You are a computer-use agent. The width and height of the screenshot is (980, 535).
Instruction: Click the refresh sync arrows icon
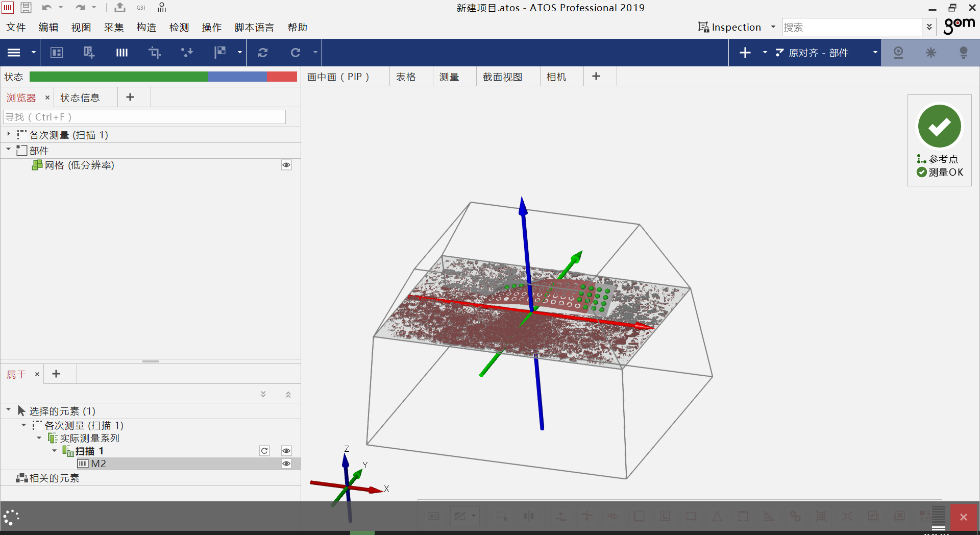[263, 53]
